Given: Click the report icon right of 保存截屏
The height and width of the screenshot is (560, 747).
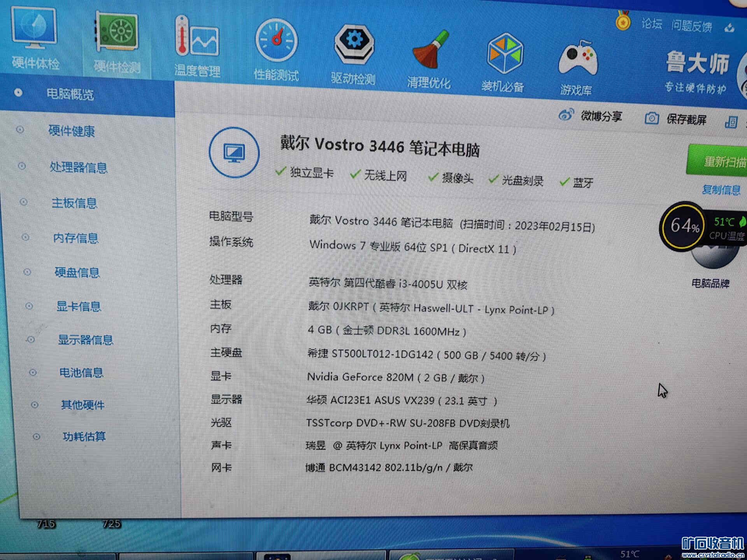Looking at the screenshot, I should pyautogui.click(x=731, y=122).
